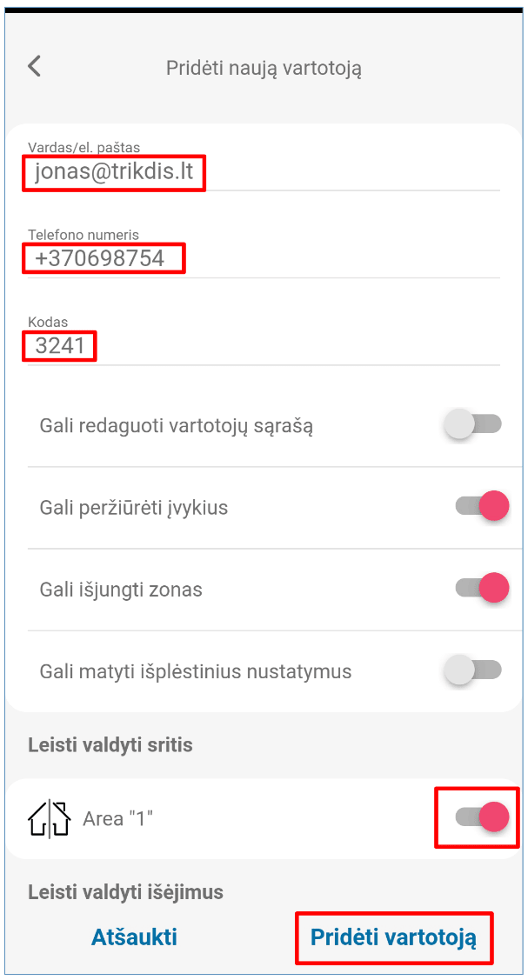
Task: Click the 'Gali peržiūrėti įvykius' label text
Action: click(x=134, y=508)
